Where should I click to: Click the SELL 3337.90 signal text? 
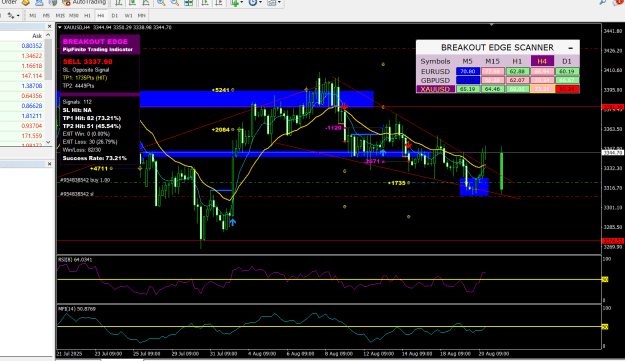pyautogui.click(x=88, y=62)
